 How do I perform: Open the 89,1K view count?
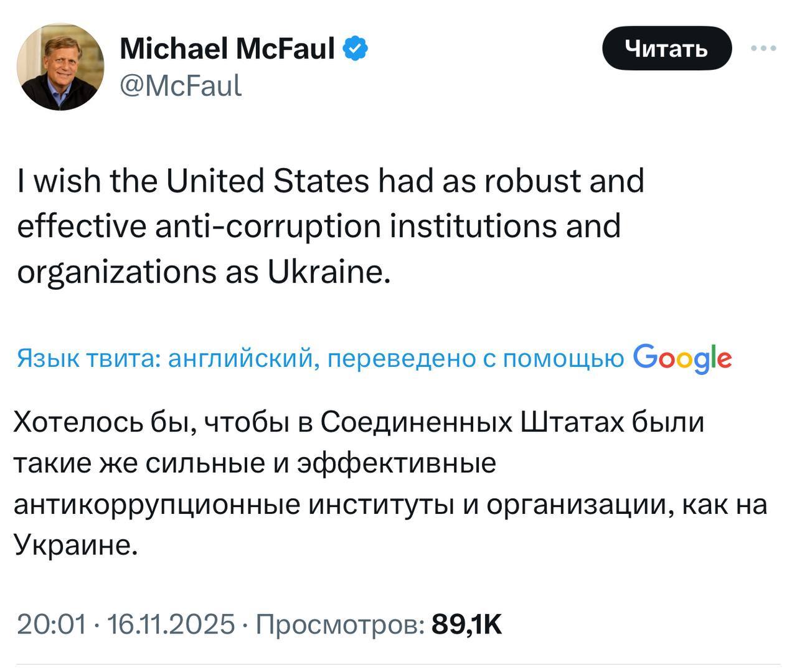click(466, 623)
